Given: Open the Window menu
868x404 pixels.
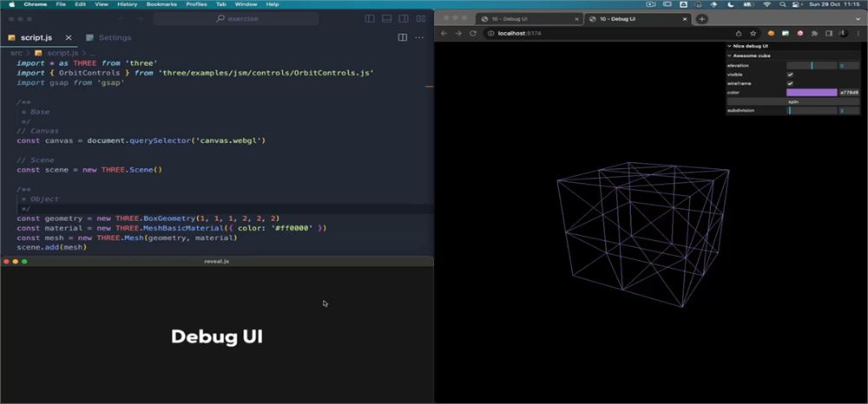Looking at the screenshot, I should (246, 3).
